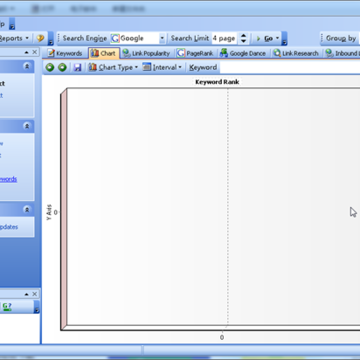
Task: Click the Y Axis label on chart
Action: point(49,212)
